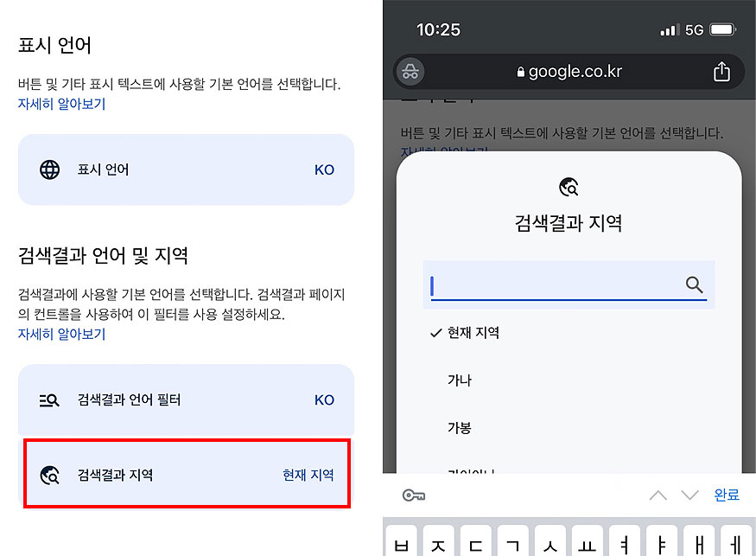Open 자세히 알아보기 link under 표시 언어
This screenshot has height=556, width=756.
[x=61, y=104]
